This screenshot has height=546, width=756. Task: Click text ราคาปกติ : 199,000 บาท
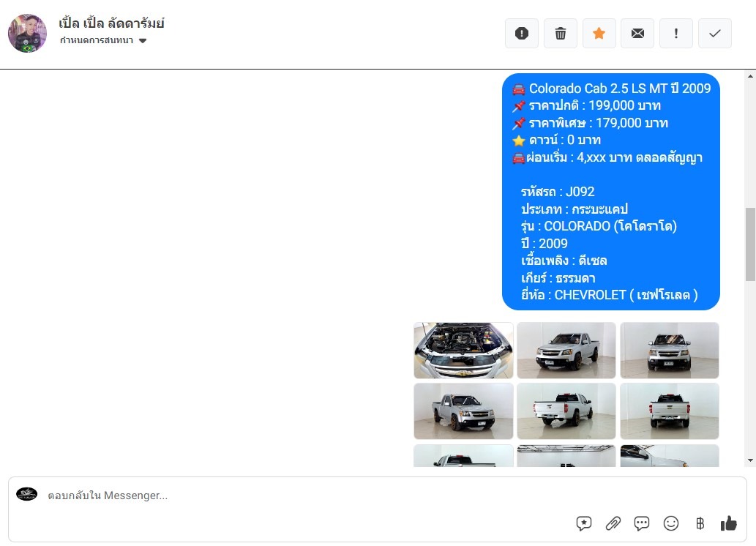pyautogui.click(x=594, y=105)
